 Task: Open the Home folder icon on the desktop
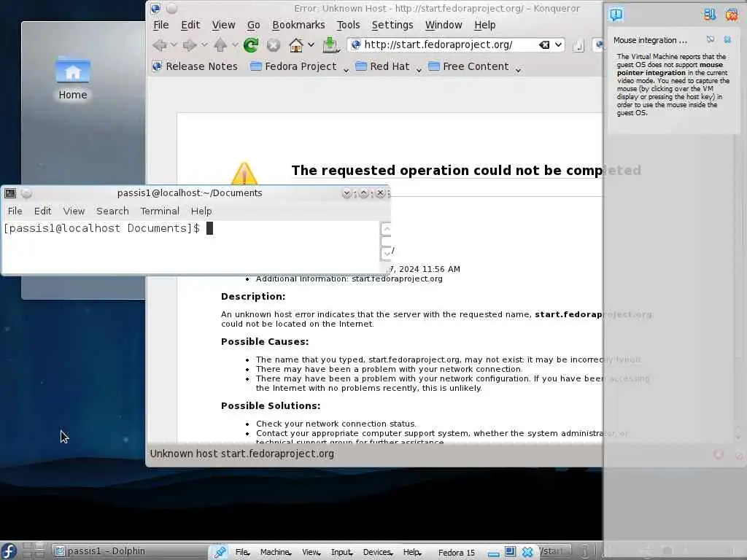(73, 79)
